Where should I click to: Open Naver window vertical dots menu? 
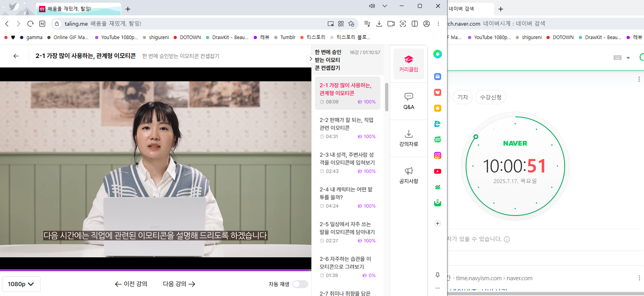(x=639, y=79)
